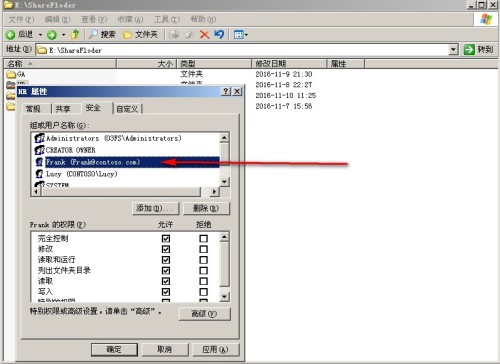Go up one folder level icon
Image resolution: width=500 pixels, height=364 pixels.
click(x=75, y=34)
